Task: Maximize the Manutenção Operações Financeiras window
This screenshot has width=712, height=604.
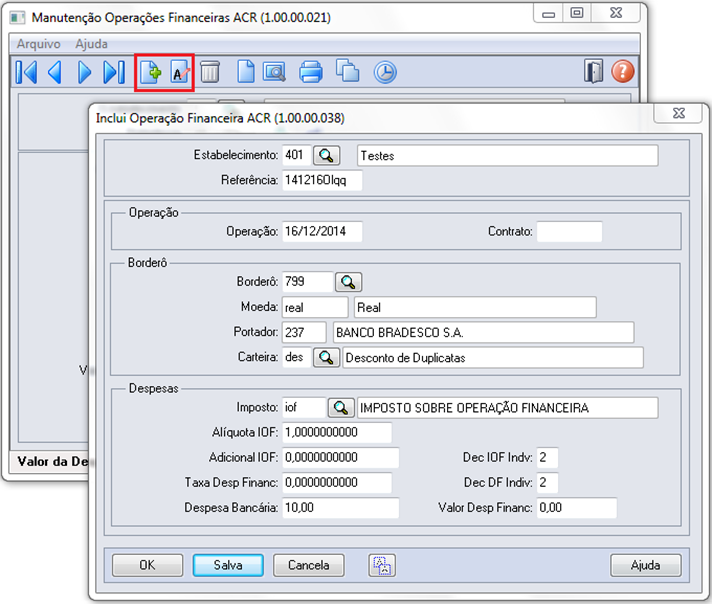Action: [x=577, y=13]
